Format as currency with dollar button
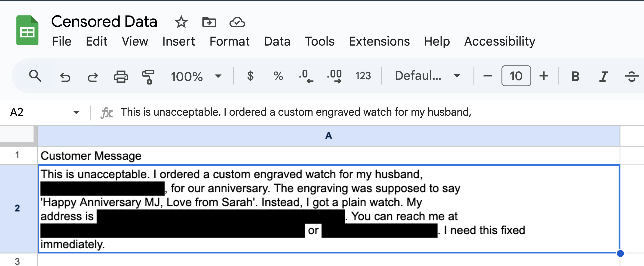644x266 pixels. (x=250, y=76)
